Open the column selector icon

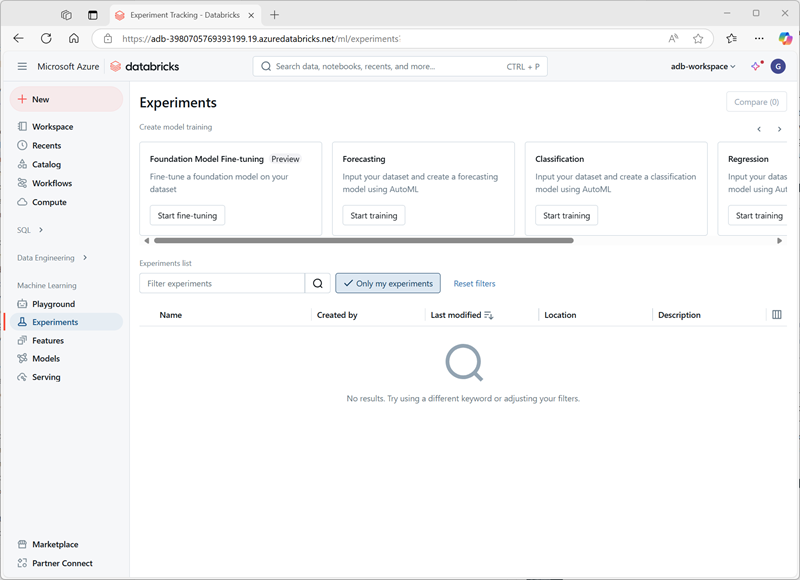(777, 315)
